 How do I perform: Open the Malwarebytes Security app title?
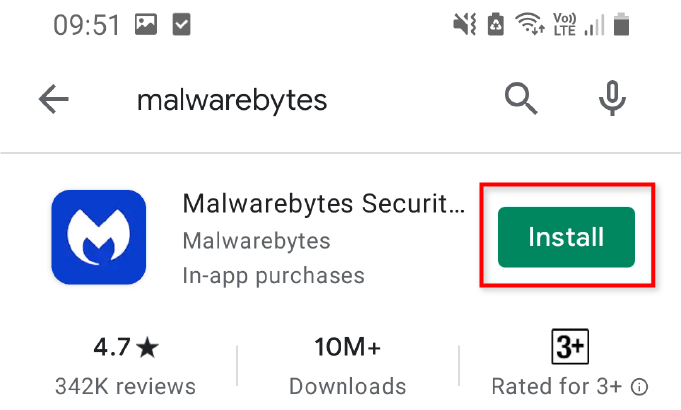(324, 203)
